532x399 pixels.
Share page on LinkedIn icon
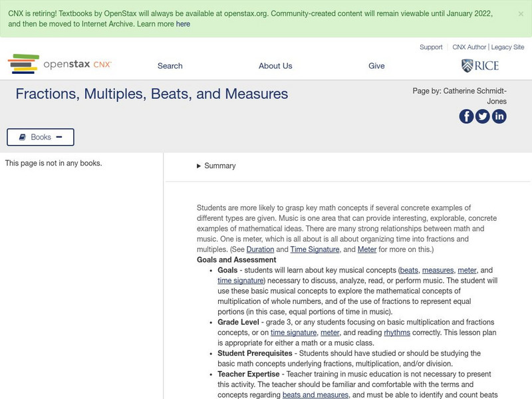[x=499, y=116]
